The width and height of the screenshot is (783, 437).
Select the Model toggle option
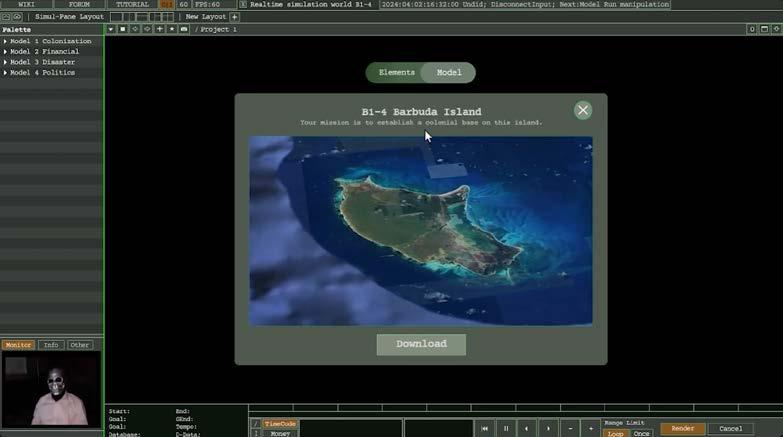click(x=449, y=73)
